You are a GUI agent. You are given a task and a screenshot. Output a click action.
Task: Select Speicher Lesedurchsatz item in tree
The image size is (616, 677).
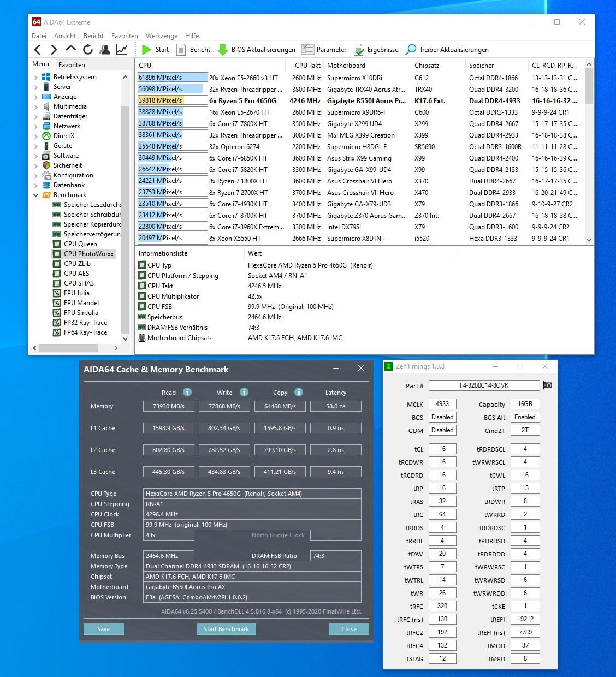[x=87, y=205]
